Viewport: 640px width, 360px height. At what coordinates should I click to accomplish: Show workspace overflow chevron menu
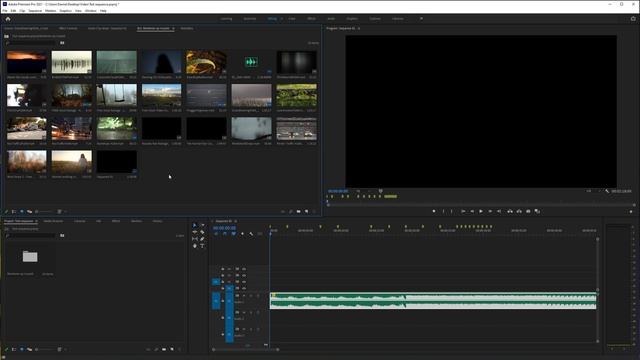(421, 19)
